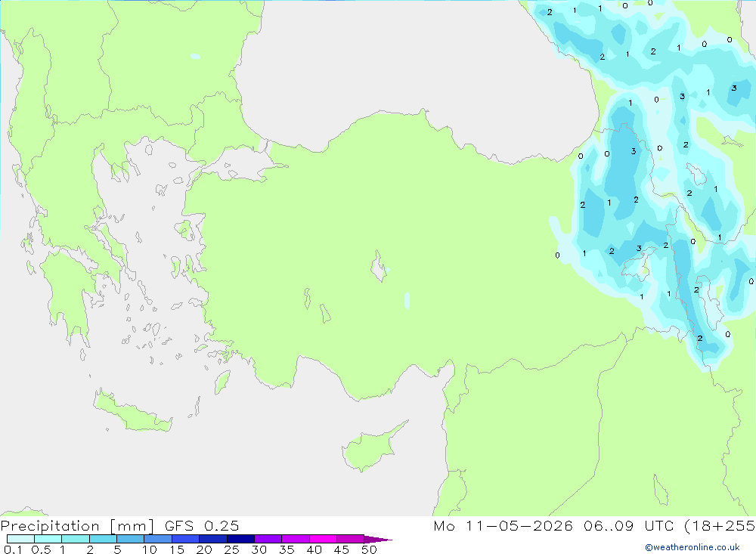Screen dimensions: 756x554
Task: Click the legend arrow tip beyond 50
Action: click(x=378, y=539)
